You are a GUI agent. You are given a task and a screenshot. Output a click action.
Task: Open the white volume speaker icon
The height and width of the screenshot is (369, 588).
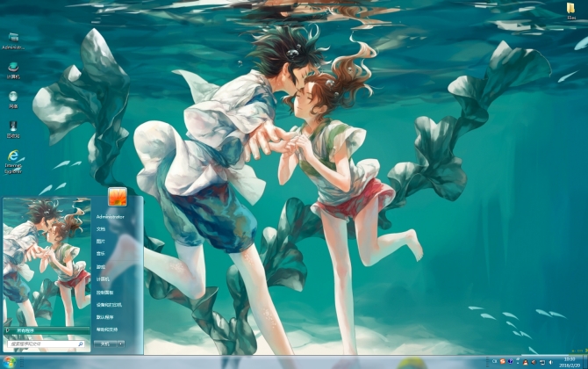tap(550, 362)
